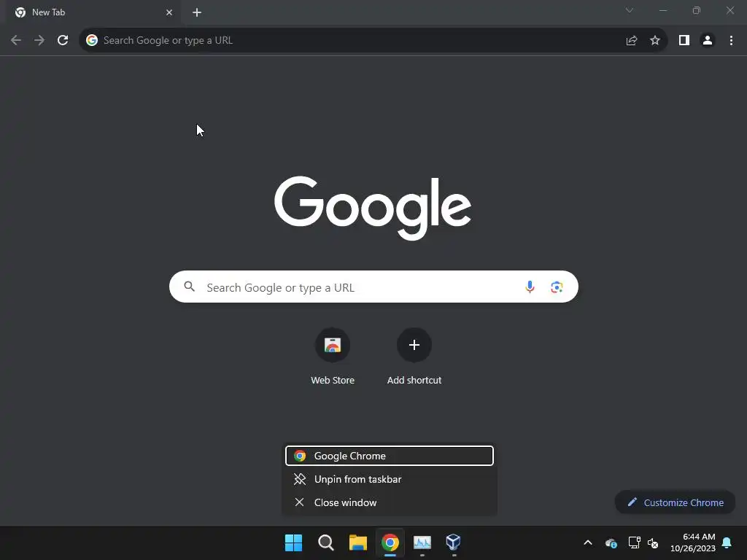Open the profile avatar menu

pyautogui.click(x=708, y=41)
